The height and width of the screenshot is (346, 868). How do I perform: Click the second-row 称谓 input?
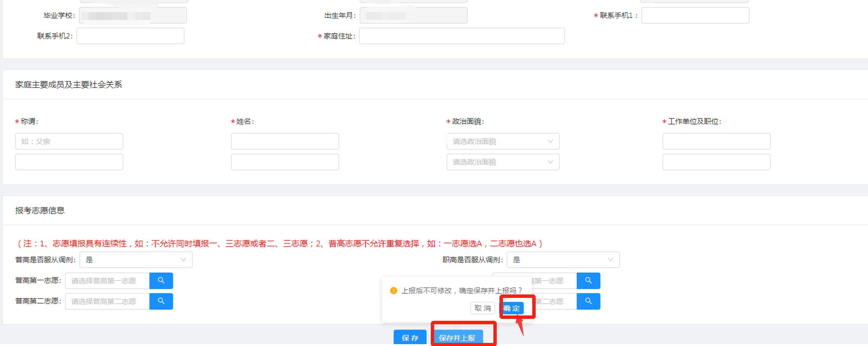[x=69, y=162]
